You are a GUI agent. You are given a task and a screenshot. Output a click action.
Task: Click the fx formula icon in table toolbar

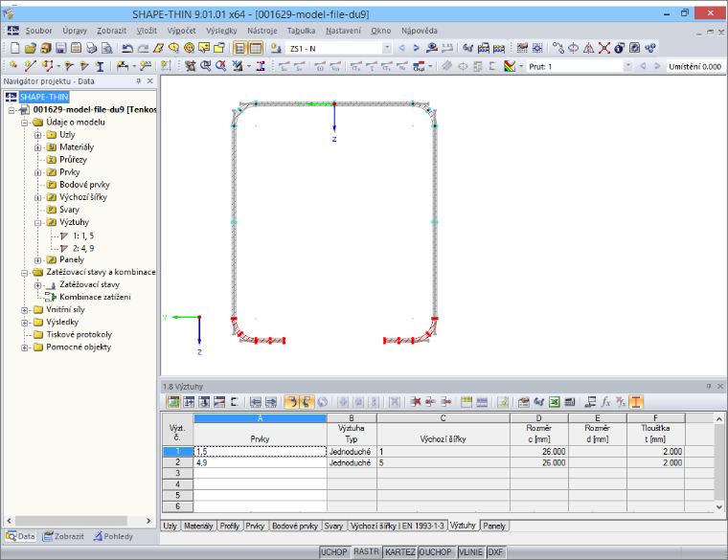[x=605, y=402]
